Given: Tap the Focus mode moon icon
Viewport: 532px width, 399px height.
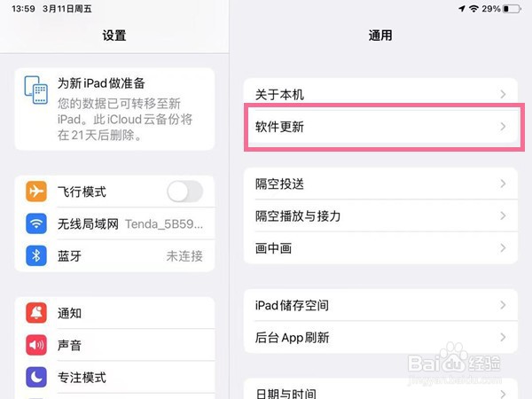Looking at the screenshot, I should [36, 377].
